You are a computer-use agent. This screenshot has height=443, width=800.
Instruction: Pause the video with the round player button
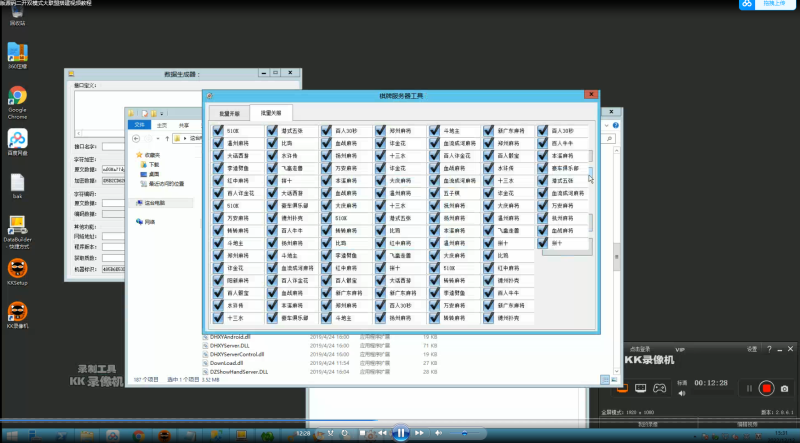pyautogui.click(x=401, y=433)
